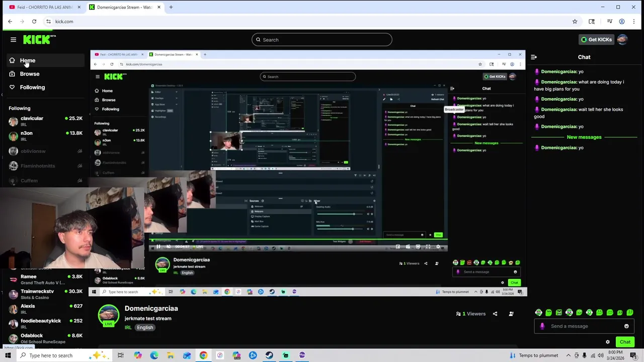Click the New messages divider in chat

[584, 137]
